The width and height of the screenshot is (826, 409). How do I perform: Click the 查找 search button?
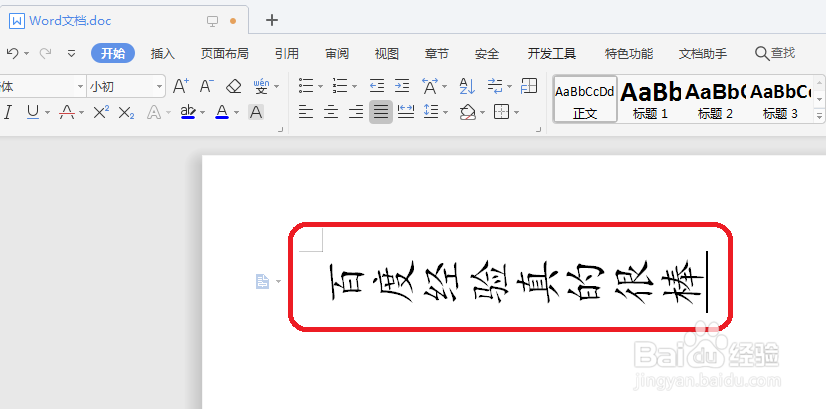coord(775,53)
